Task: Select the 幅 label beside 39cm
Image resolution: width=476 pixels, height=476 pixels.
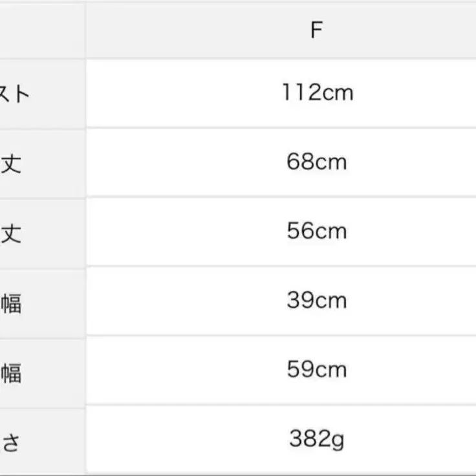Action: pos(11,302)
